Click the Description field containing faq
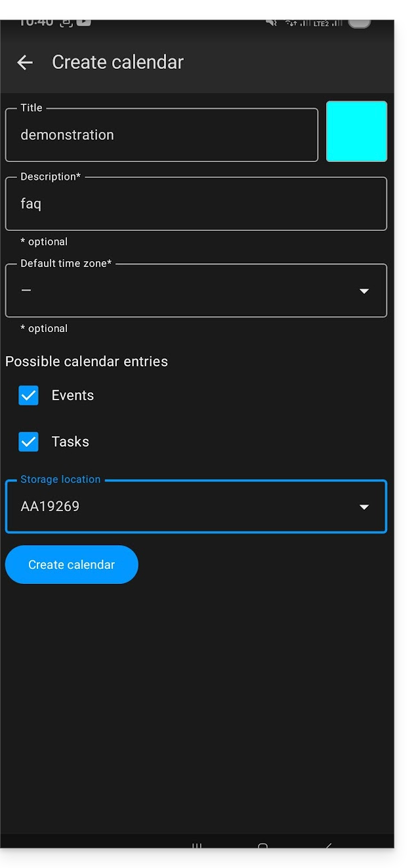Image resolution: width=414 pixels, height=868 pixels. [196, 204]
